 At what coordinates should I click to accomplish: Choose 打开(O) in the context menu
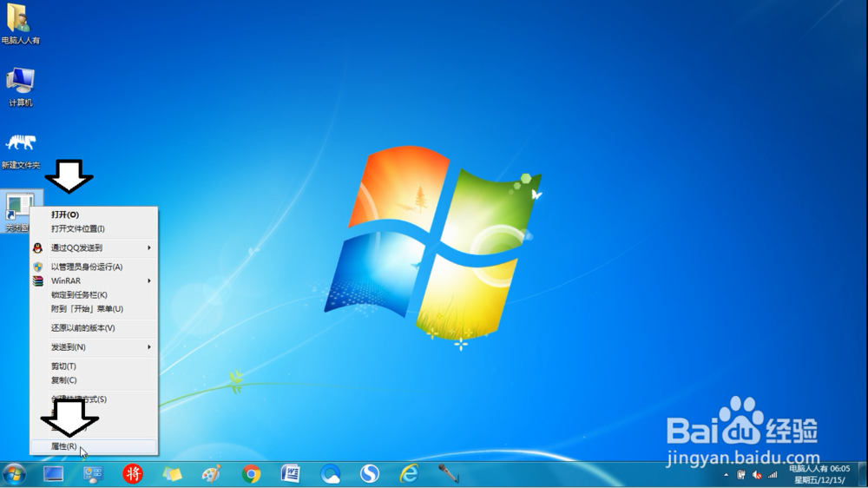pos(94,215)
